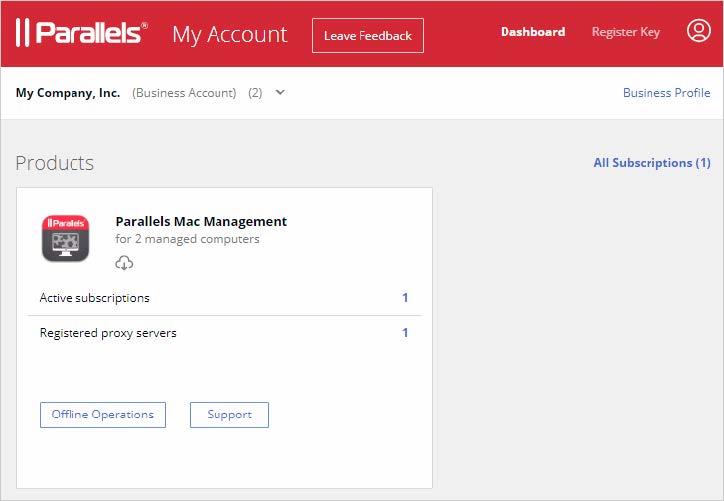This screenshot has height=501, width=724.
Task: Open the user profile account icon
Action: (699, 31)
